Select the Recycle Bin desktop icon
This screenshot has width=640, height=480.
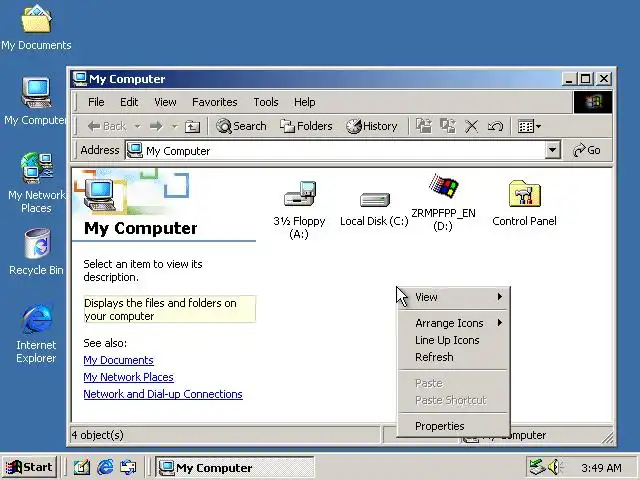(36, 252)
